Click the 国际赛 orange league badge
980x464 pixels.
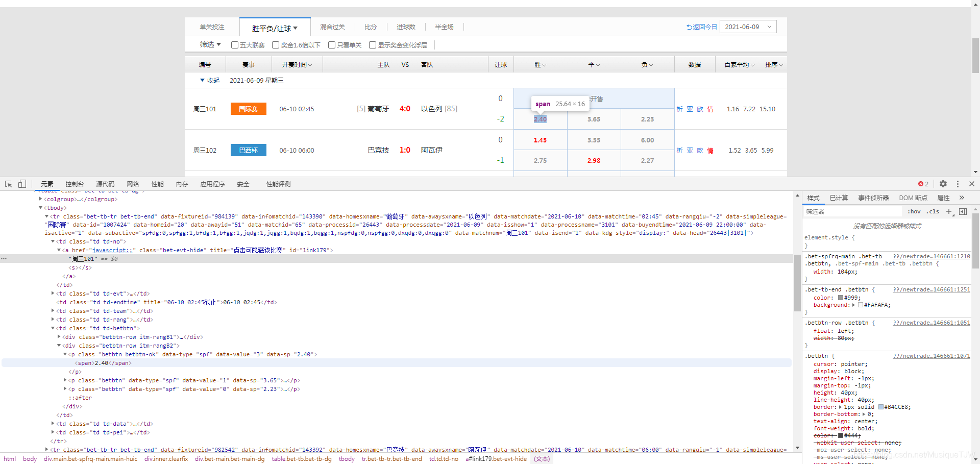tap(249, 109)
